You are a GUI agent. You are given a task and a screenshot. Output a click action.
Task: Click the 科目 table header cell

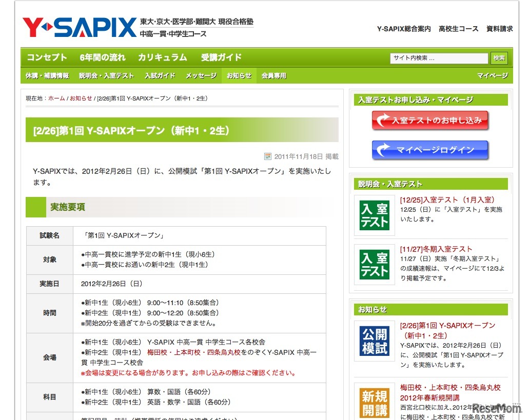[50, 397]
